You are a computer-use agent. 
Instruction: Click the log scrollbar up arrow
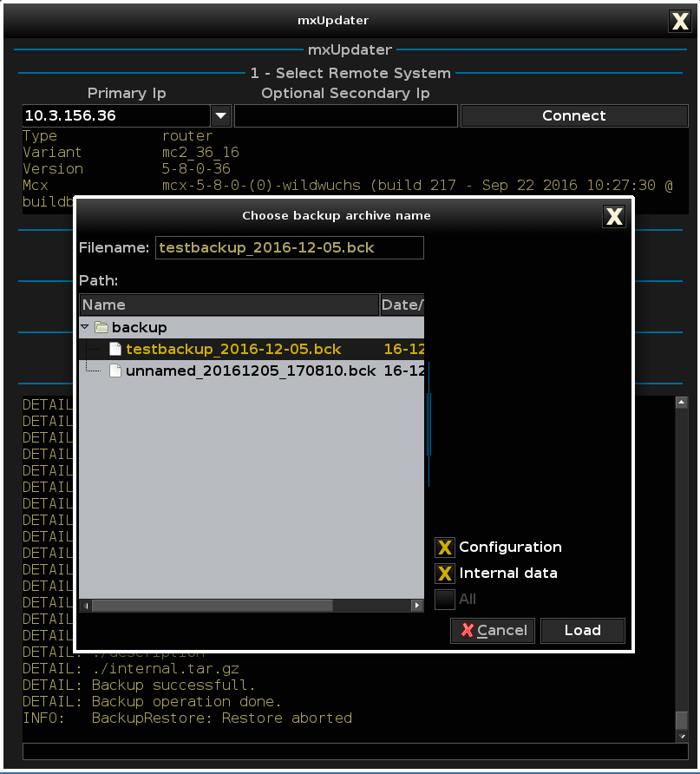[682, 403]
